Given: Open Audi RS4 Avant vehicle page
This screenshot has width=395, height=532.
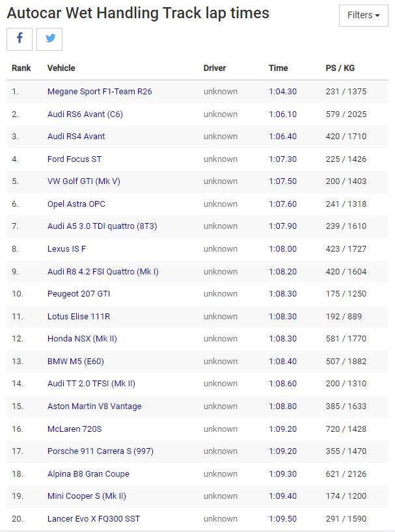Looking at the screenshot, I should [x=76, y=137].
